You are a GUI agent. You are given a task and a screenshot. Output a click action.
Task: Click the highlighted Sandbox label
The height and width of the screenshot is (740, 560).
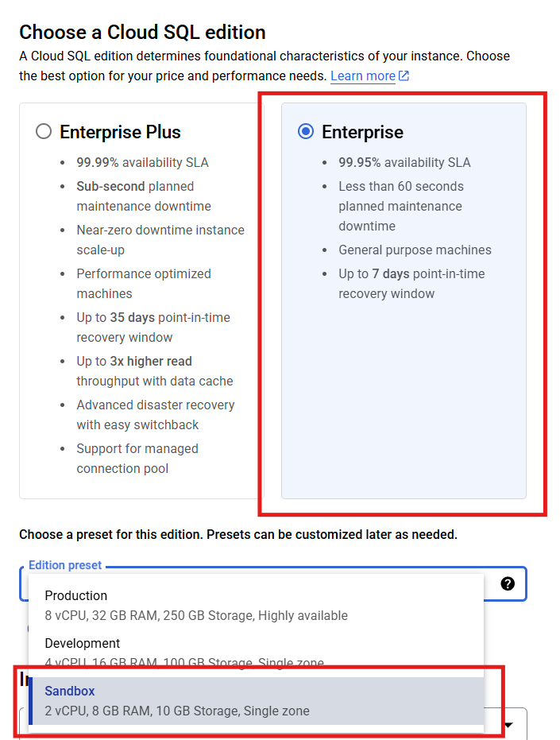[69, 691]
